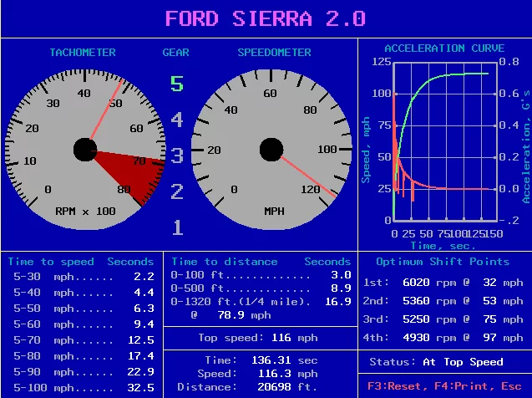Select the 0-1320 ft quarter mile row
Image resolution: width=532 pixels, height=398 pixels.
click(261, 302)
